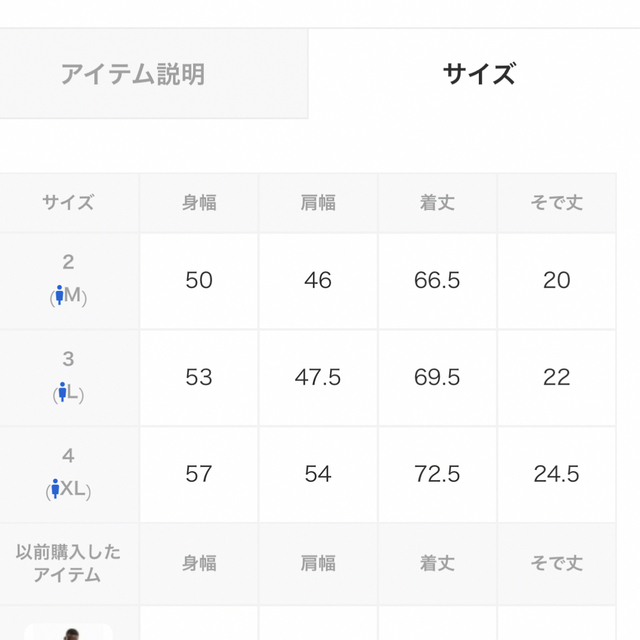Viewport: 640px width, 640px height.
Task: Click the 47.5 shoulder width value
Action: click(x=318, y=378)
